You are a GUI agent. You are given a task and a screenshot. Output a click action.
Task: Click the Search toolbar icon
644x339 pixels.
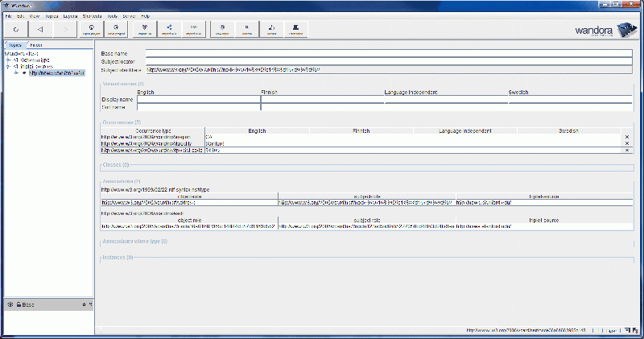click(x=246, y=30)
